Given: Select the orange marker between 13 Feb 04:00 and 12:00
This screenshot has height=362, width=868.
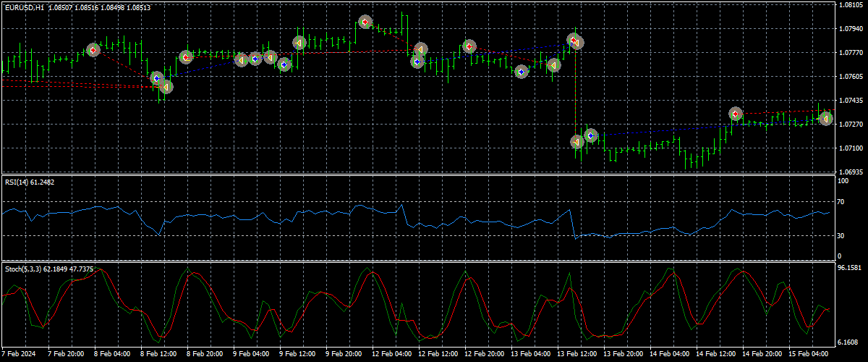Looking at the screenshot, I should coord(553,65).
